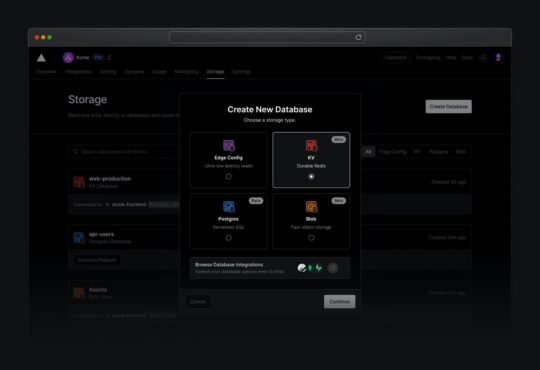The height and width of the screenshot is (370, 540).
Task: Click the Postgres blue database icon
Action: click(x=229, y=207)
